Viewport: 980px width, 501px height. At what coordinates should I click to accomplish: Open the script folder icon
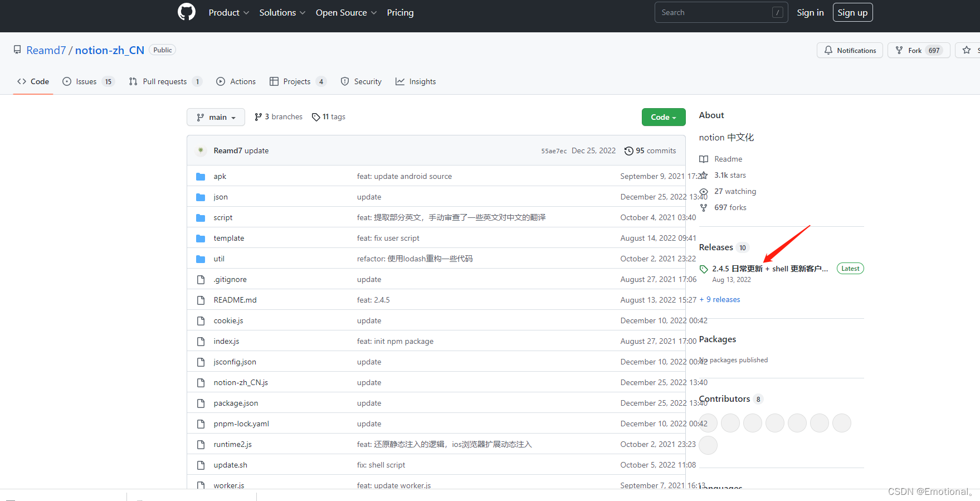[x=201, y=218]
